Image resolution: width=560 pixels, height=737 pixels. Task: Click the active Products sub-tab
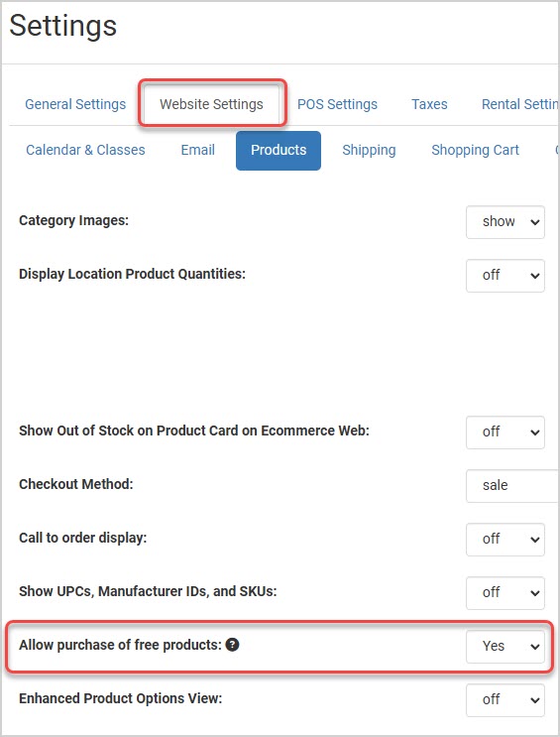point(279,151)
